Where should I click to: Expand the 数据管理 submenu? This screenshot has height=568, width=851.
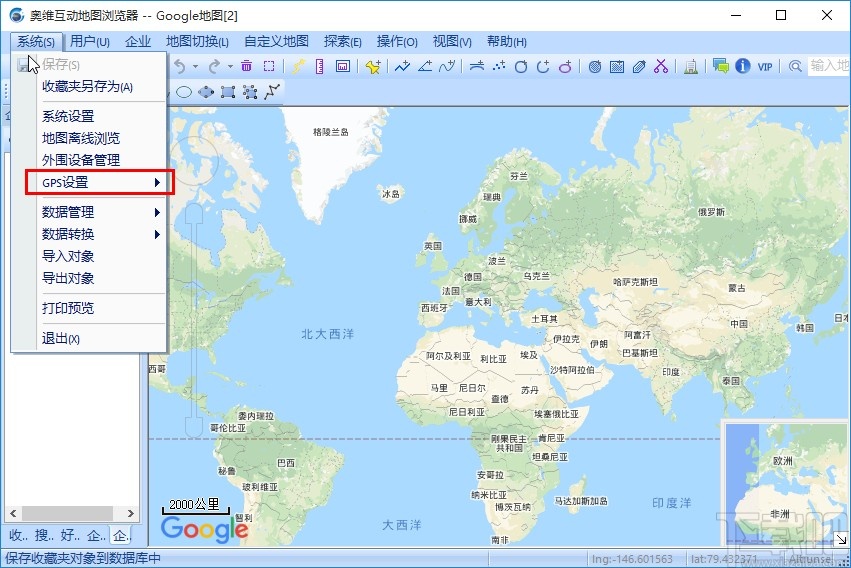coord(88,212)
